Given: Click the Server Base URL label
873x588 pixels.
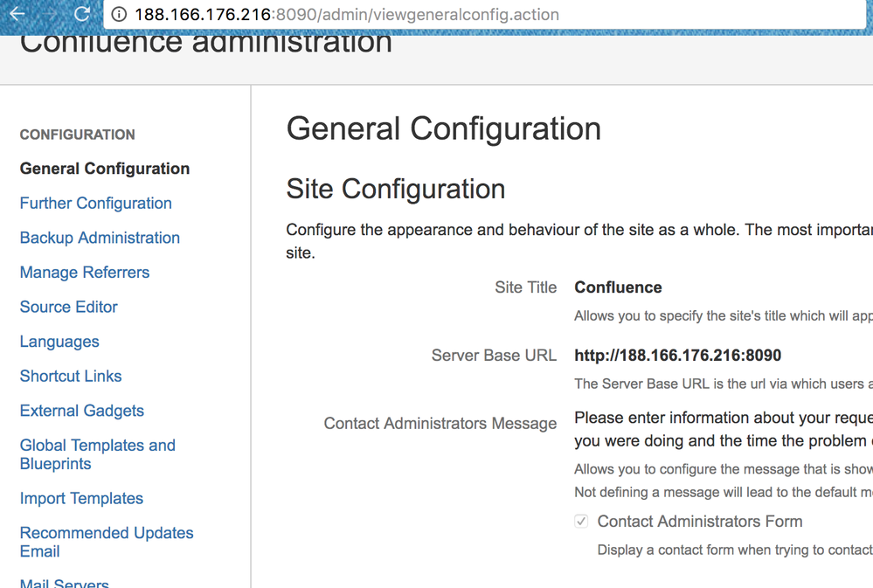Looking at the screenshot, I should pyautogui.click(x=494, y=356).
